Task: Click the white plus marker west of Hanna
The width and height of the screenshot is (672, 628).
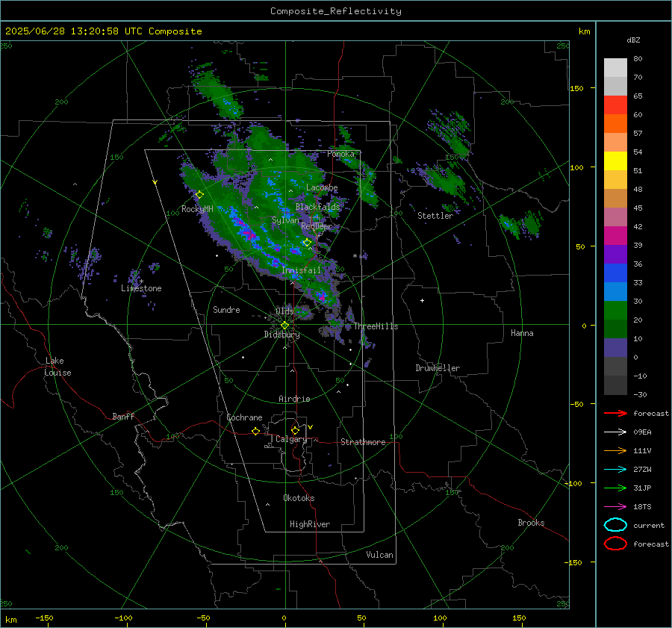Action: 422,300
